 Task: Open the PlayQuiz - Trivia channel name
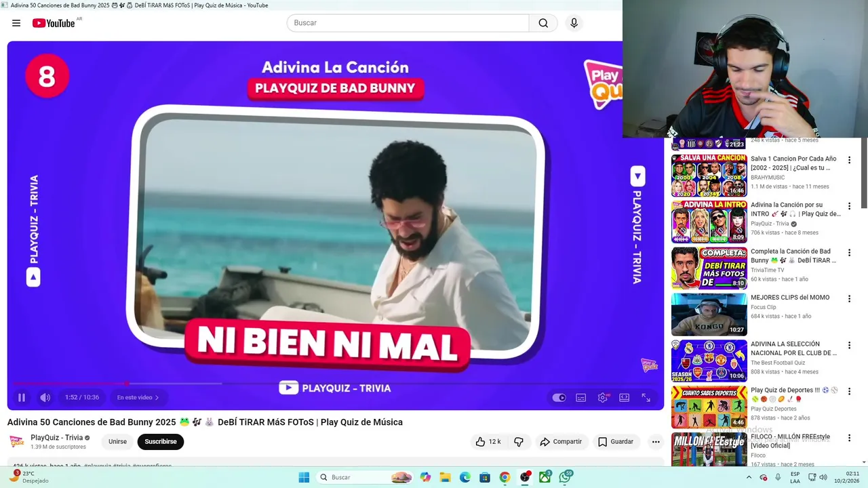pyautogui.click(x=57, y=438)
